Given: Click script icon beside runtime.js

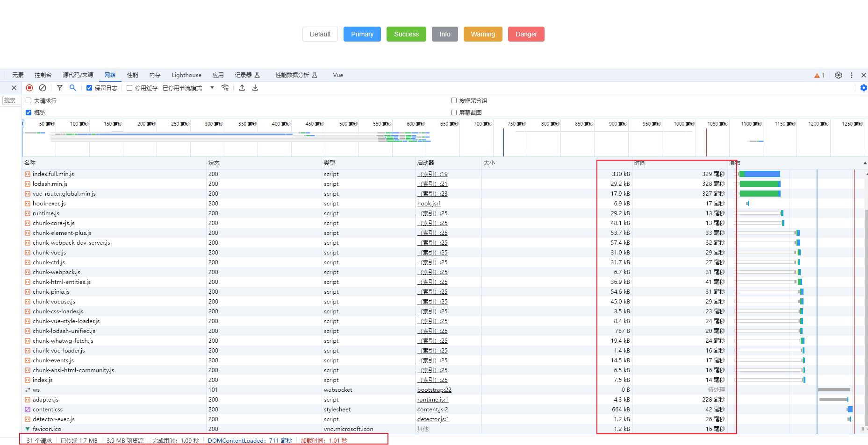Looking at the screenshot, I should (x=28, y=213).
